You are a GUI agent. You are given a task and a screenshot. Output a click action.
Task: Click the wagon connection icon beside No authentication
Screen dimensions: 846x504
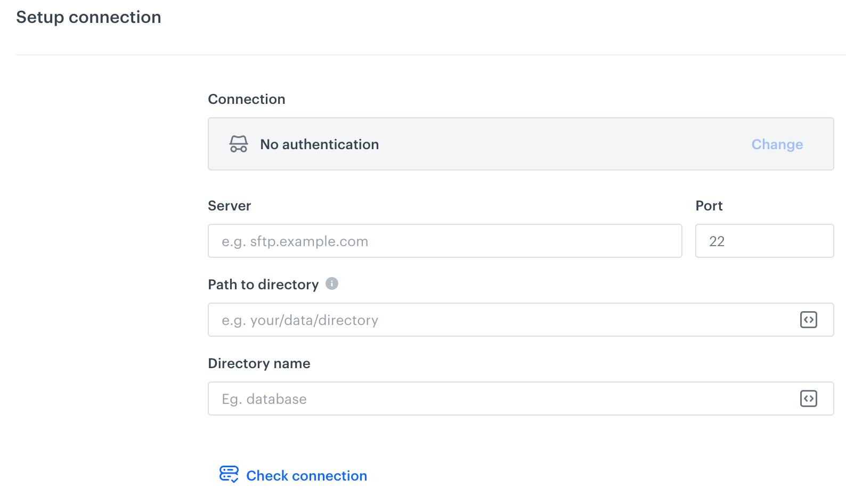pyautogui.click(x=239, y=144)
